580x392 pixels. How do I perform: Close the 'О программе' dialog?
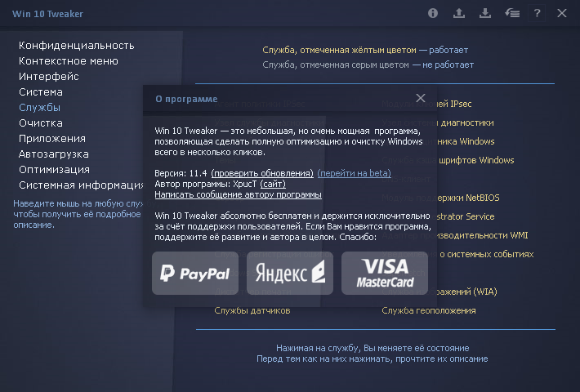pyautogui.click(x=421, y=98)
